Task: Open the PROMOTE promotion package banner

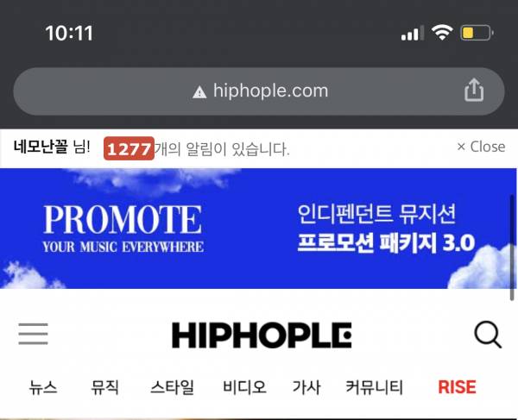Action: pos(258,229)
